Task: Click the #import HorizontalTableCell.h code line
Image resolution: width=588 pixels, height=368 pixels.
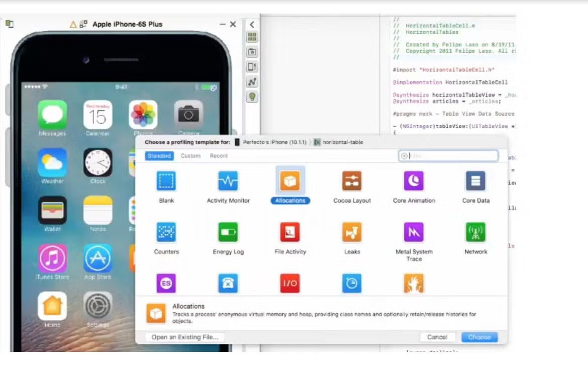Action: tap(444, 70)
